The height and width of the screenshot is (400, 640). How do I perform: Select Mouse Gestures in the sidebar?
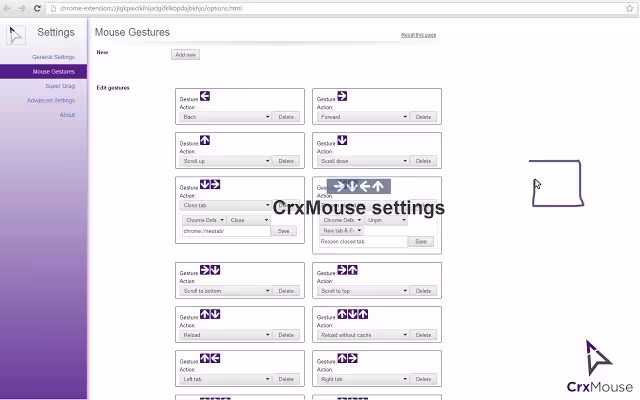point(43,71)
